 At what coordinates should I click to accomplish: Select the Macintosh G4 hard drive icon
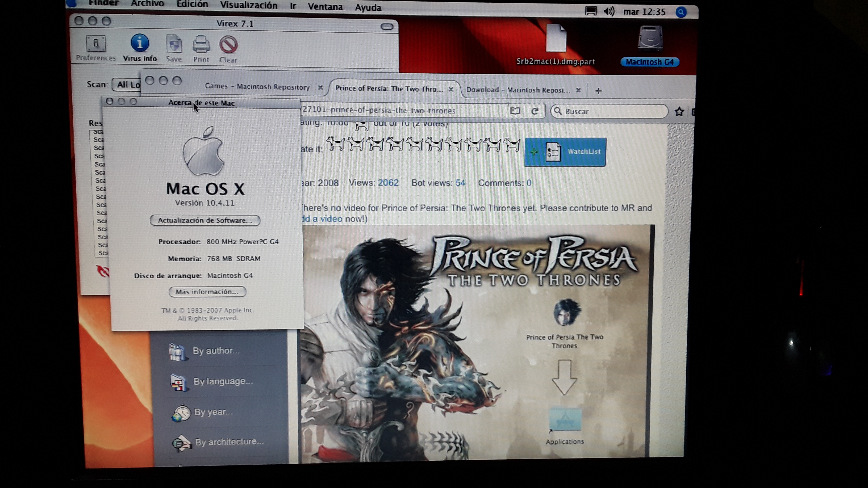pos(650,46)
